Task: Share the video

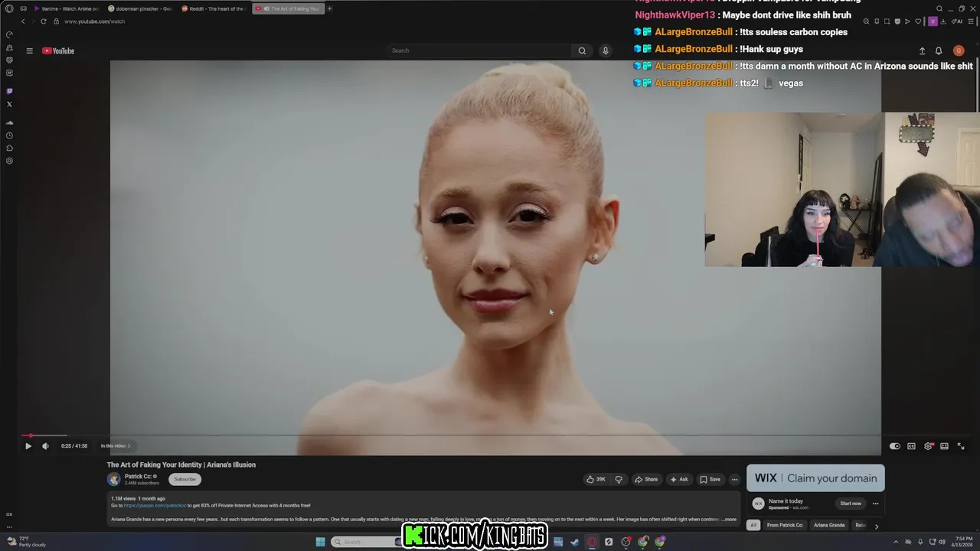Action: click(x=646, y=480)
